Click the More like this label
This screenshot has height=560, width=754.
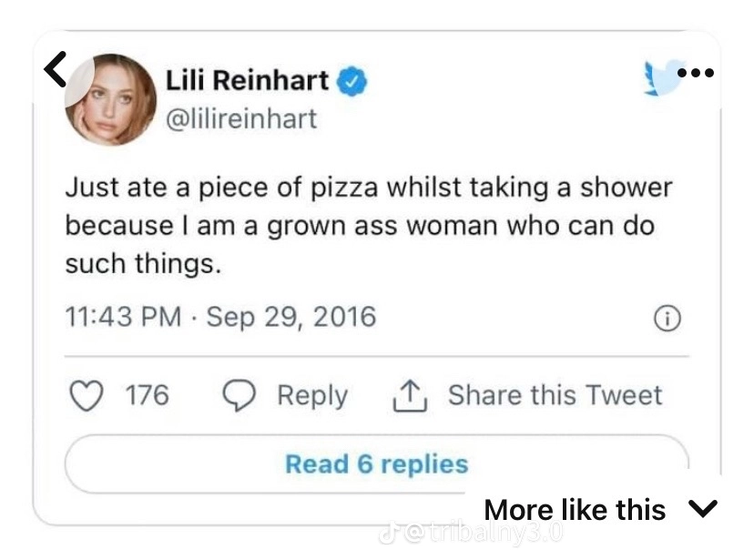point(575,509)
